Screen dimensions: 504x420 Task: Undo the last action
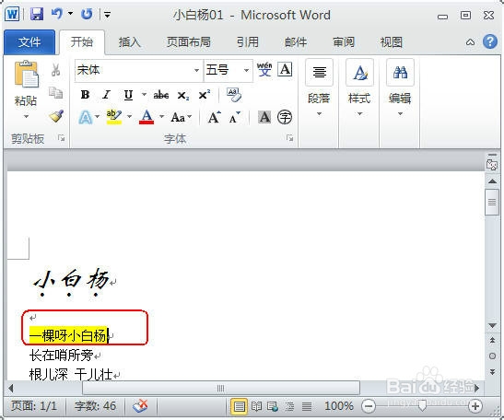tap(57, 14)
